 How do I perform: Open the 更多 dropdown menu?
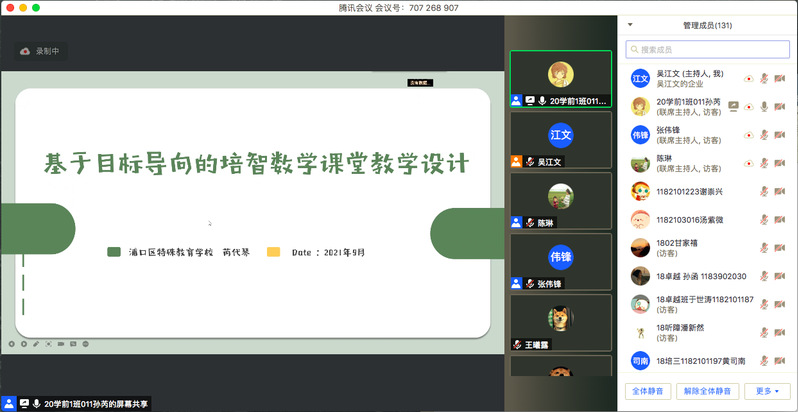(768, 391)
